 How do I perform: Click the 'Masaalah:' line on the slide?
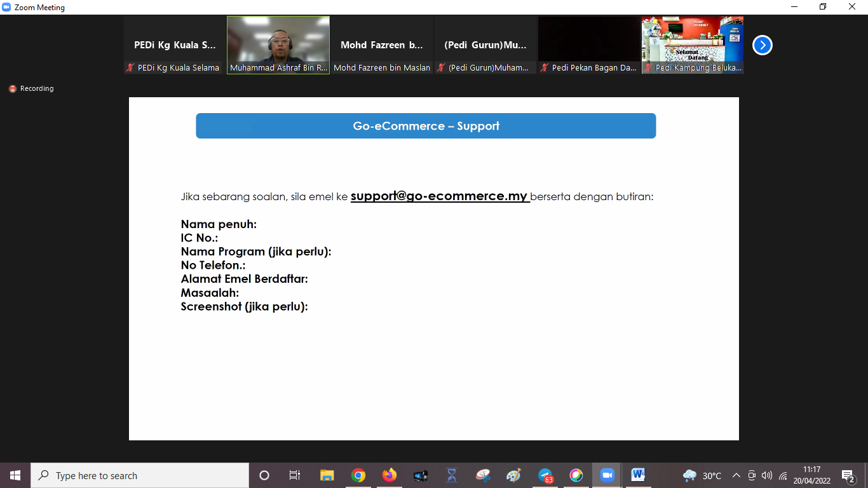pyautogui.click(x=210, y=293)
